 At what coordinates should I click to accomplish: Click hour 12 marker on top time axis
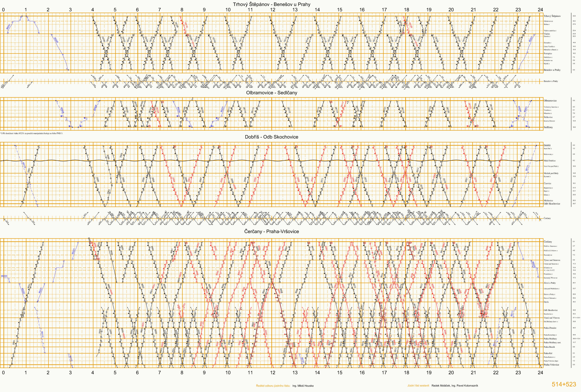pos(272,10)
